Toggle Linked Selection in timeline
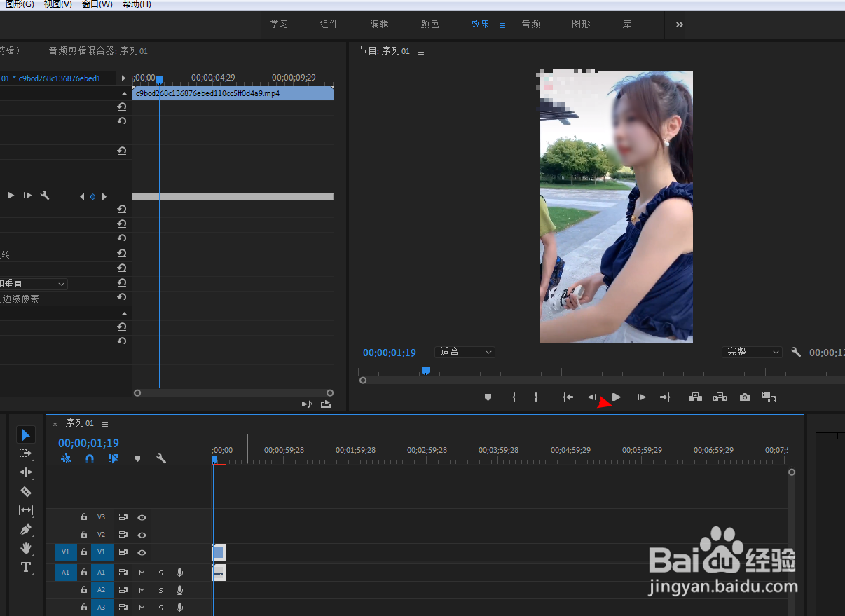The image size is (845, 616). point(113,458)
